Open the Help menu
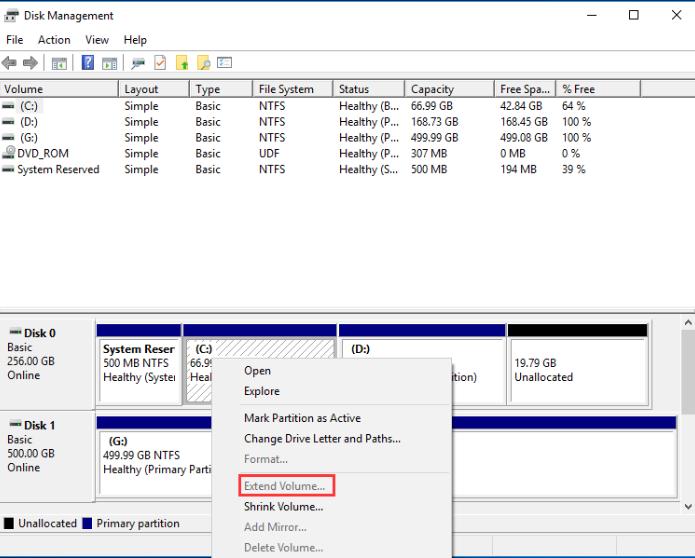The width and height of the screenshot is (695, 558). coord(135,40)
